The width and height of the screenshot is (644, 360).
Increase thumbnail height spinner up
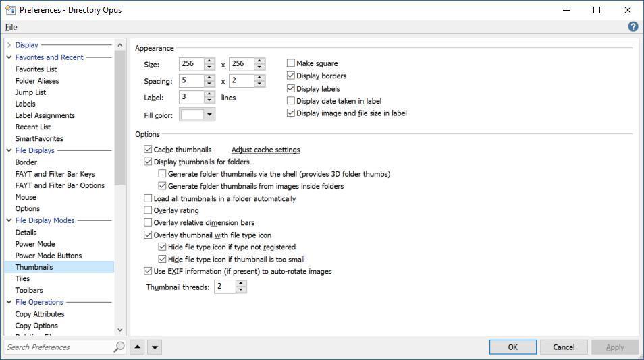[x=259, y=61]
